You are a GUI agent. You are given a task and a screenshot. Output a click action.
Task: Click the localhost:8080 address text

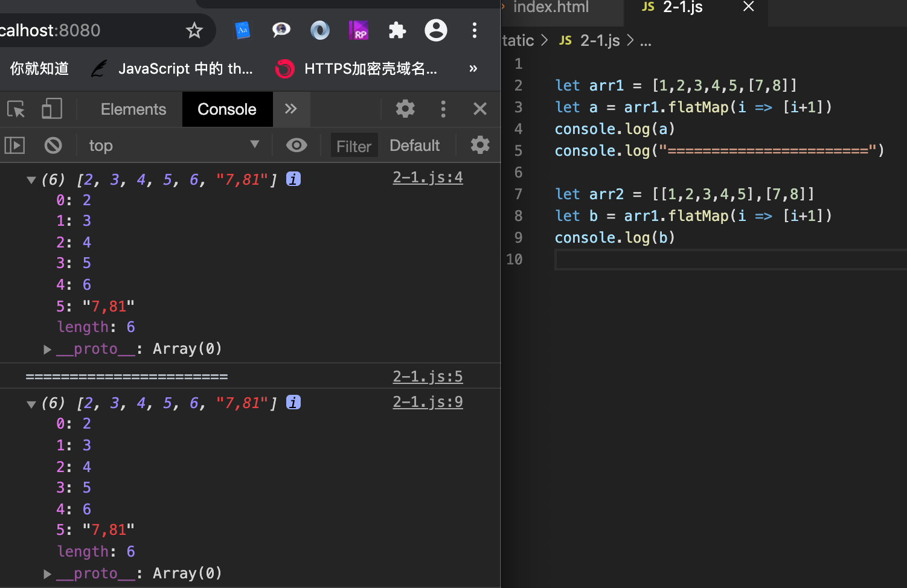[50, 30]
